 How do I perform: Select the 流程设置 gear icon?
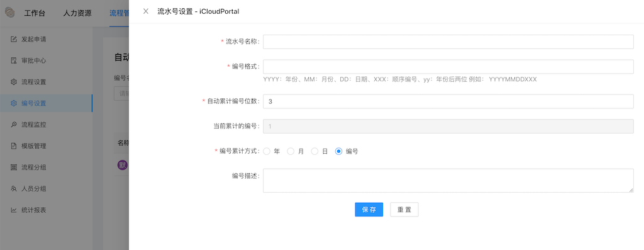14,82
